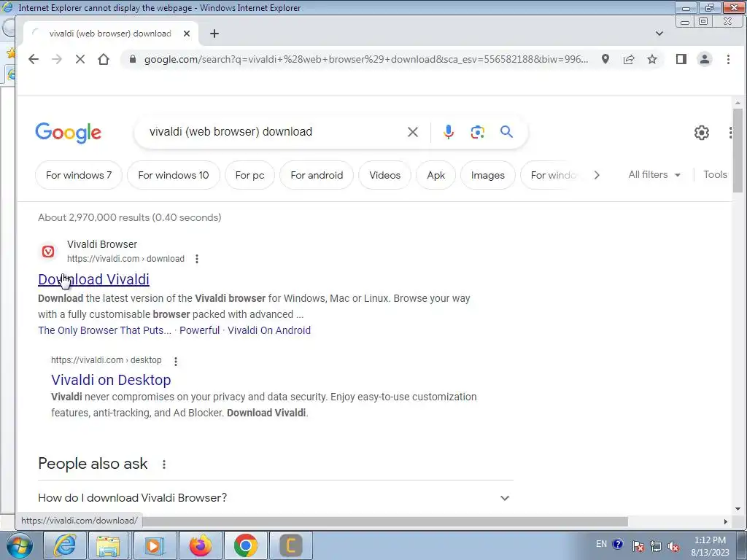Open a new tab with plus button

click(x=214, y=34)
